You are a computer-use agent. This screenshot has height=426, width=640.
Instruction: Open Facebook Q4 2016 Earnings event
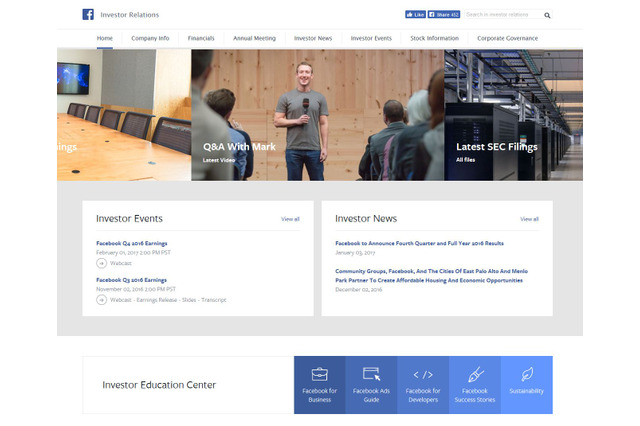click(x=132, y=243)
